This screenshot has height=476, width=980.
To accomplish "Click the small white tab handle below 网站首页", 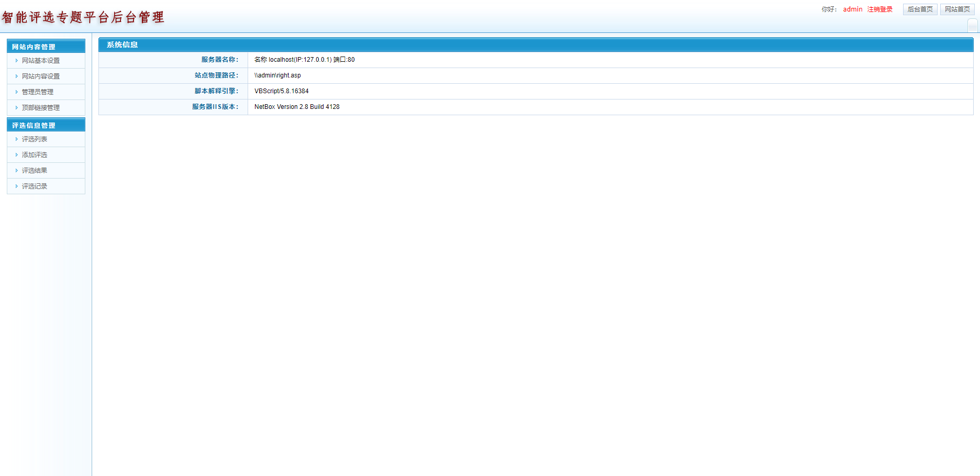I will pos(972,25).
